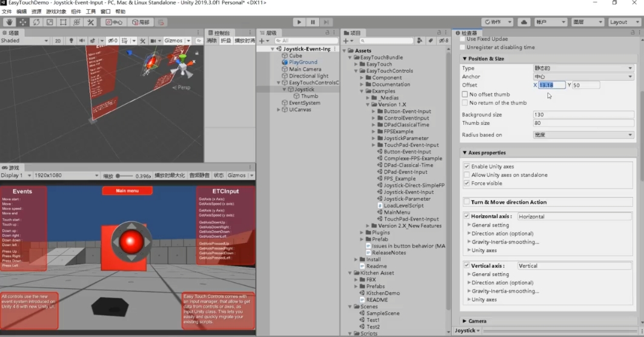Select the combined Transform tool
The height and width of the screenshot is (337, 644).
(x=77, y=22)
